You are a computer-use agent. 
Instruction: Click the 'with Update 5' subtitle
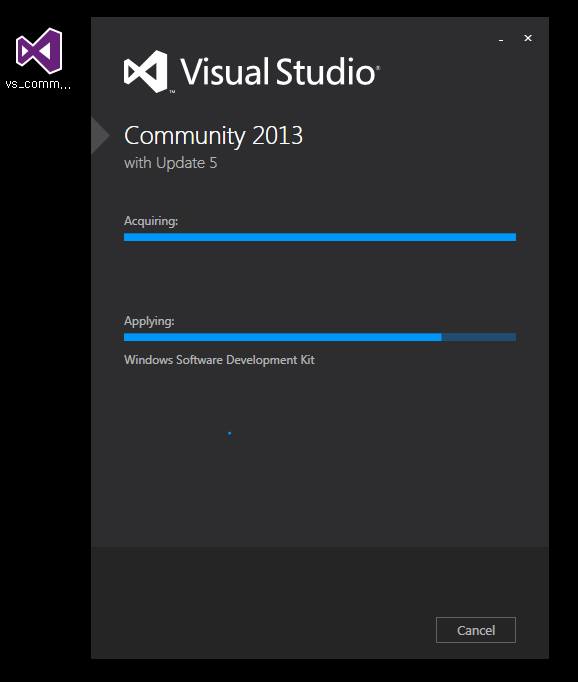pos(170,163)
